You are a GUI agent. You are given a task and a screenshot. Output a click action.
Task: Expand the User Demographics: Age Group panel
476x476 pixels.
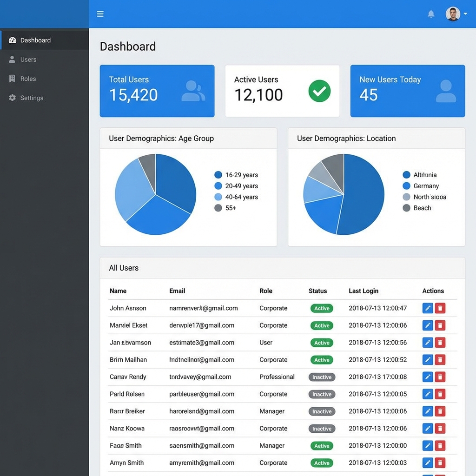(x=161, y=138)
